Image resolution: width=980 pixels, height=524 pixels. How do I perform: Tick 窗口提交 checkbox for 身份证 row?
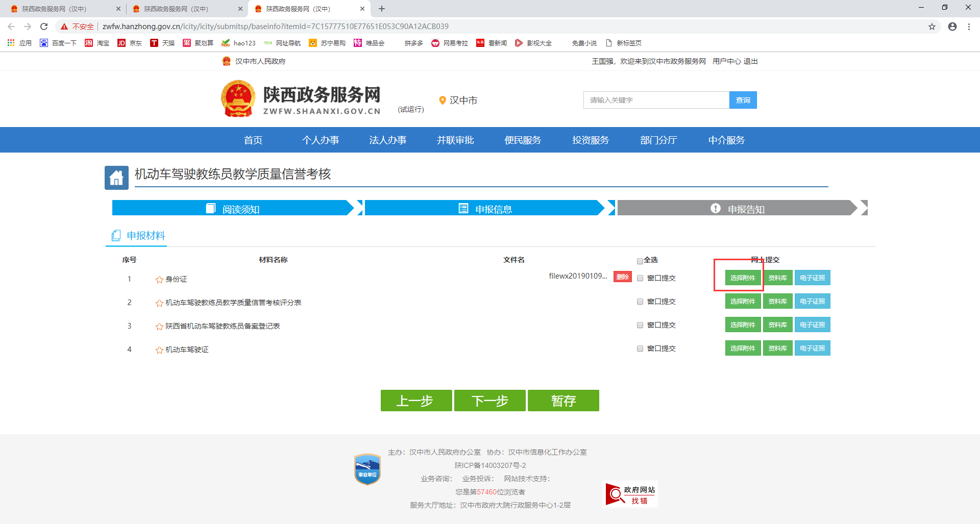pyautogui.click(x=640, y=278)
